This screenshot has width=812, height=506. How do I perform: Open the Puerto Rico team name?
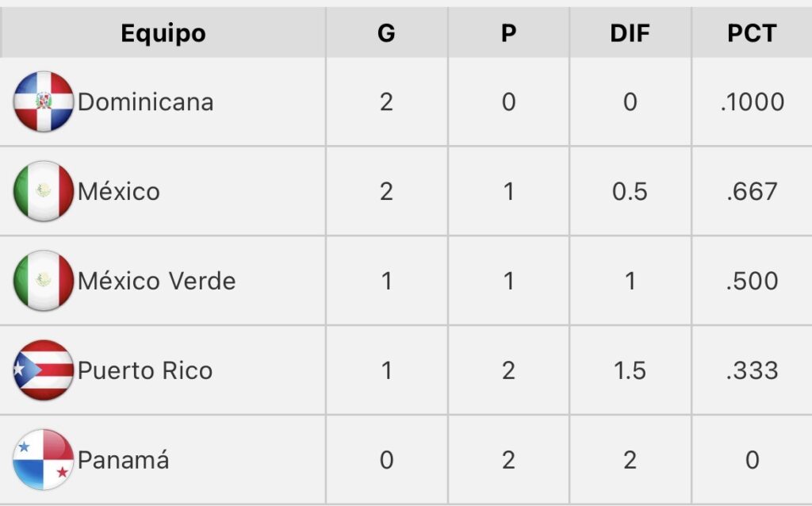tap(145, 370)
